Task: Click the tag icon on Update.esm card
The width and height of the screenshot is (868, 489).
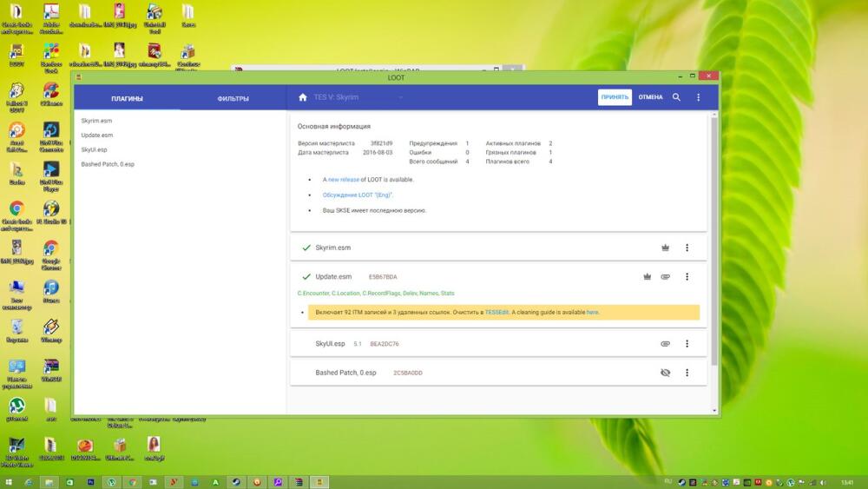Action: (666, 276)
